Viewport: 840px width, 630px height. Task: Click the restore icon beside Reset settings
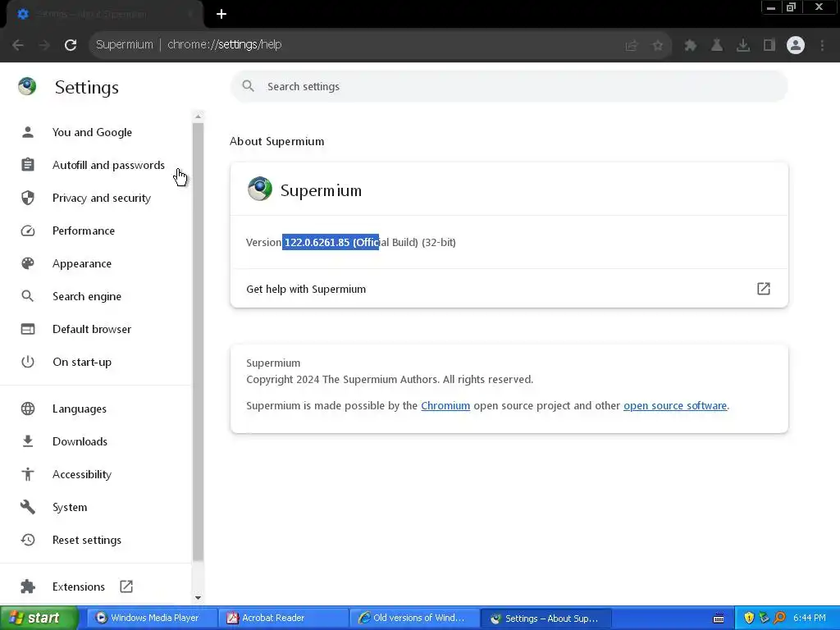coord(28,540)
